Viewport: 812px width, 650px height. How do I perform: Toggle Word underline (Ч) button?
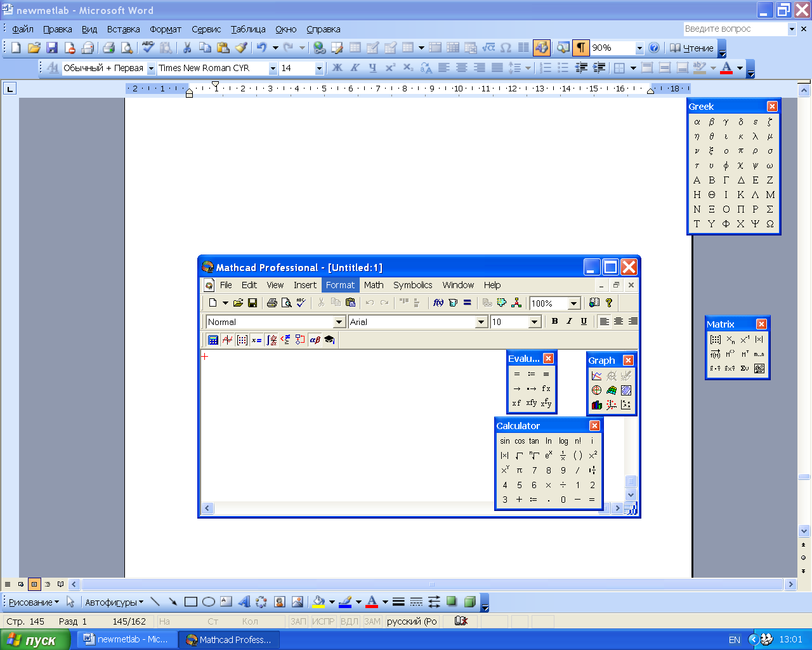pos(373,68)
